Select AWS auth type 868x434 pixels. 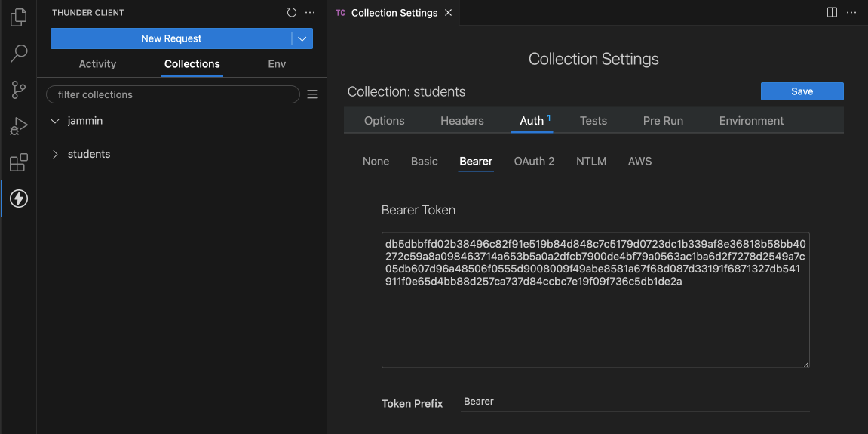coord(640,162)
